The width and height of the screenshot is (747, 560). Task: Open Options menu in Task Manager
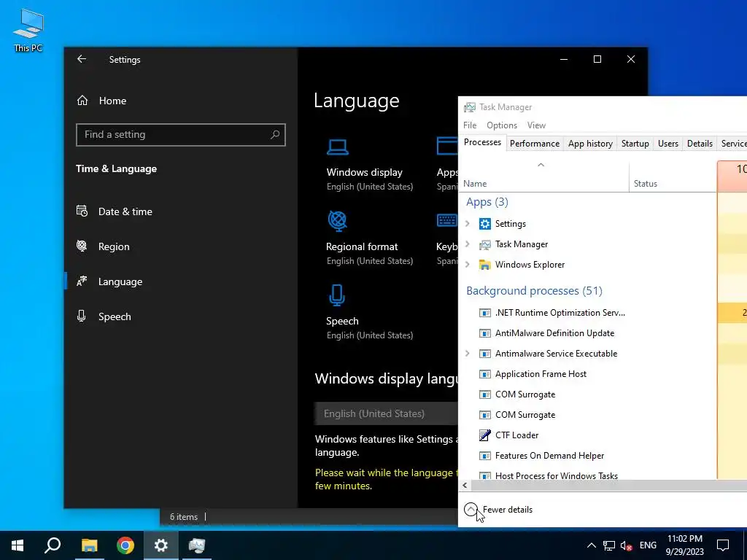pos(502,125)
